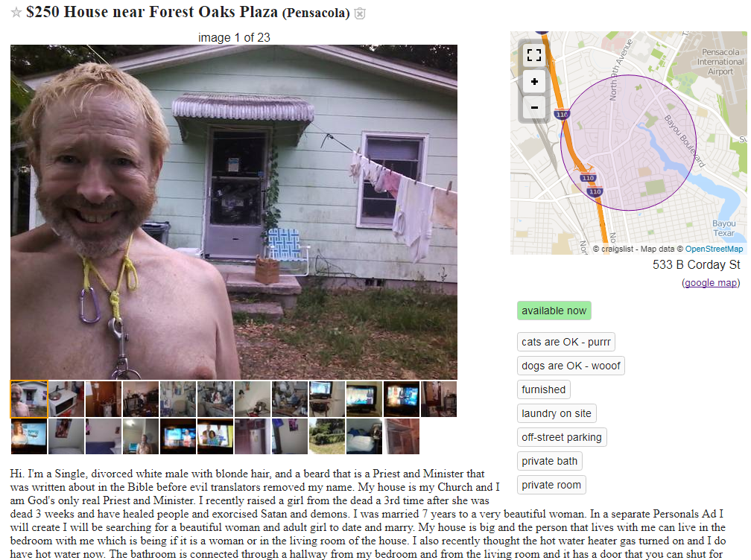The image size is (751, 560).
Task: Click the main listing photo
Action: click(234, 212)
